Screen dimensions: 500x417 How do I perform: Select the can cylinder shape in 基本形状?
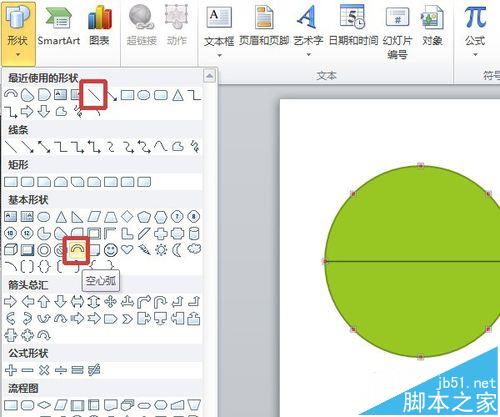click(x=194, y=234)
